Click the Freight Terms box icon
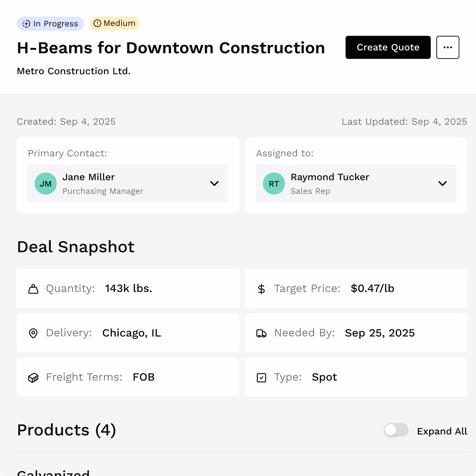Image resolution: width=476 pixels, height=476 pixels. point(33,378)
